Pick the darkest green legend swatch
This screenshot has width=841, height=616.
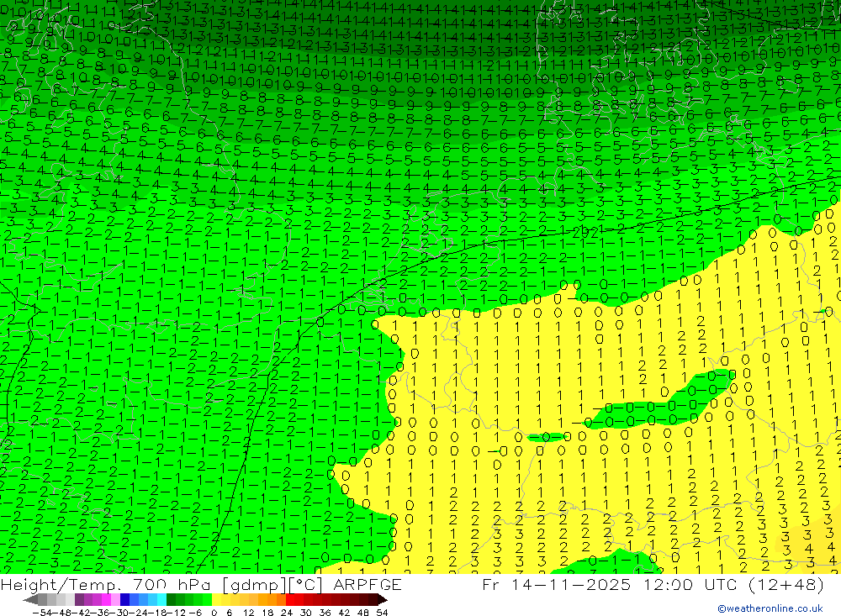[x=171, y=599]
